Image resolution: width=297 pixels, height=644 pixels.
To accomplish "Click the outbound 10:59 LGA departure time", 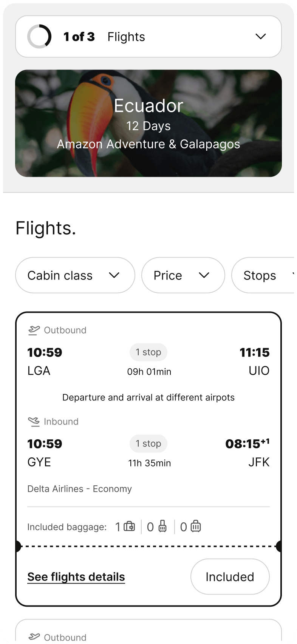I will point(45,352).
